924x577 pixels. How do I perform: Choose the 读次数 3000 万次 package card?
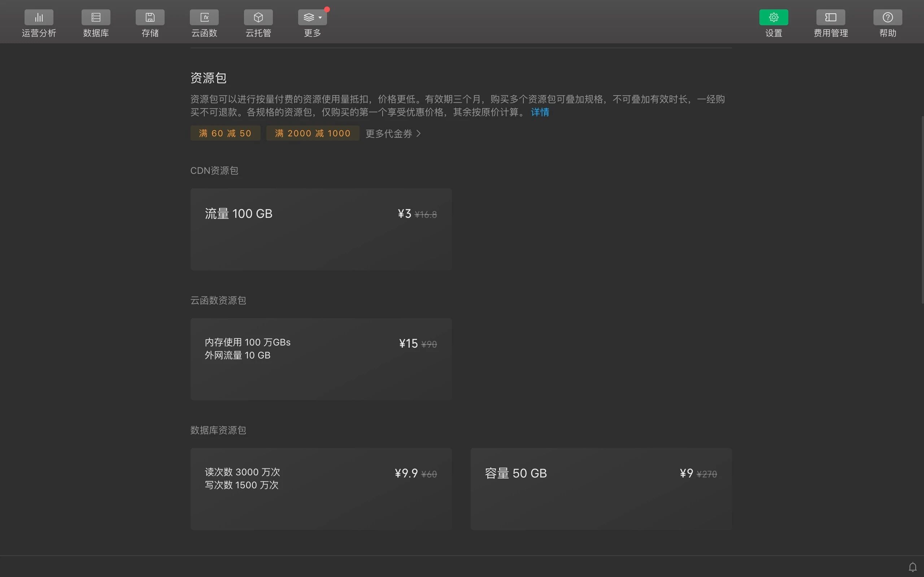(x=321, y=489)
